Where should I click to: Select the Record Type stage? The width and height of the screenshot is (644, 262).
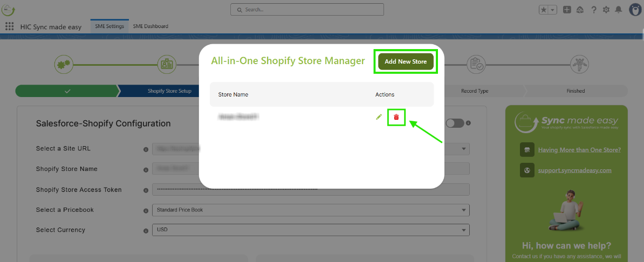[x=475, y=91]
